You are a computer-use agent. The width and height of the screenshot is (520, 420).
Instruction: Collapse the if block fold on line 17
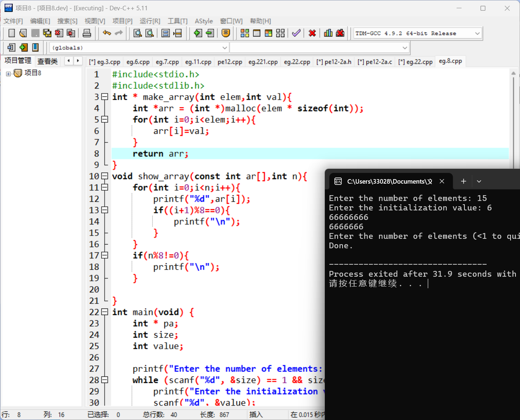pos(105,255)
